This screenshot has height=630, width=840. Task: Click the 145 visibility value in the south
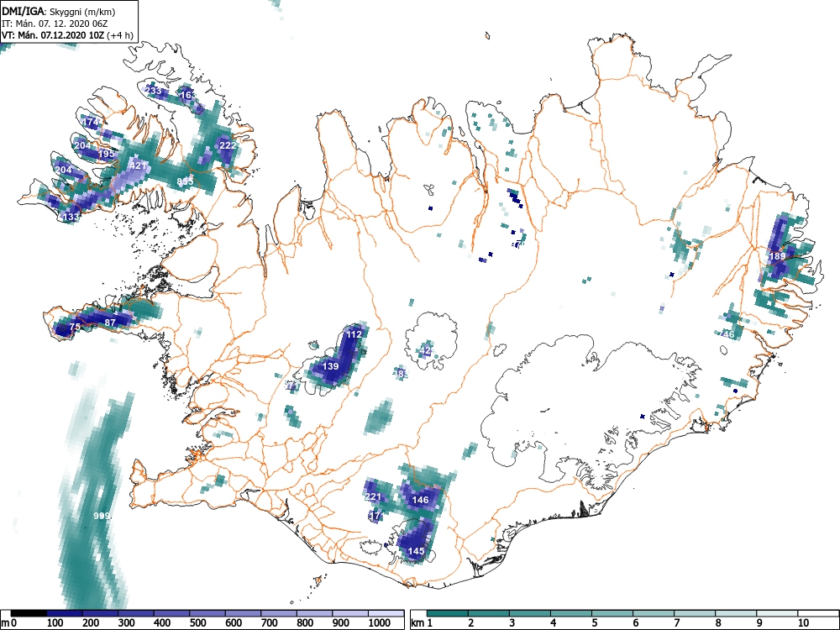[417, 551]
